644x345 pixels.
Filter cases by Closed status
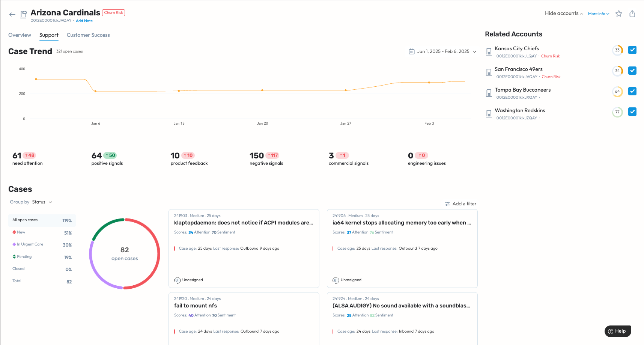pos(42,269)
